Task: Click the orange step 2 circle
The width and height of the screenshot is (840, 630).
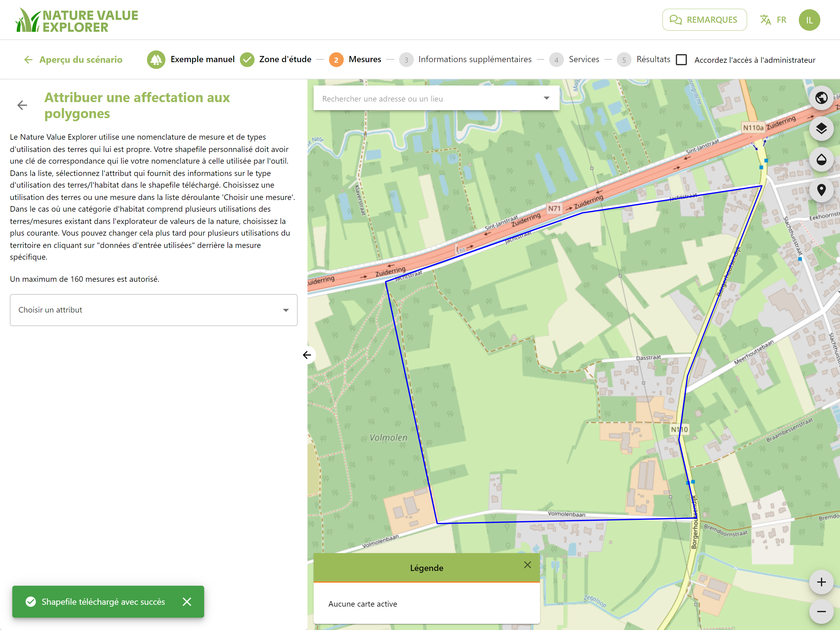Action: click(336, 60)
